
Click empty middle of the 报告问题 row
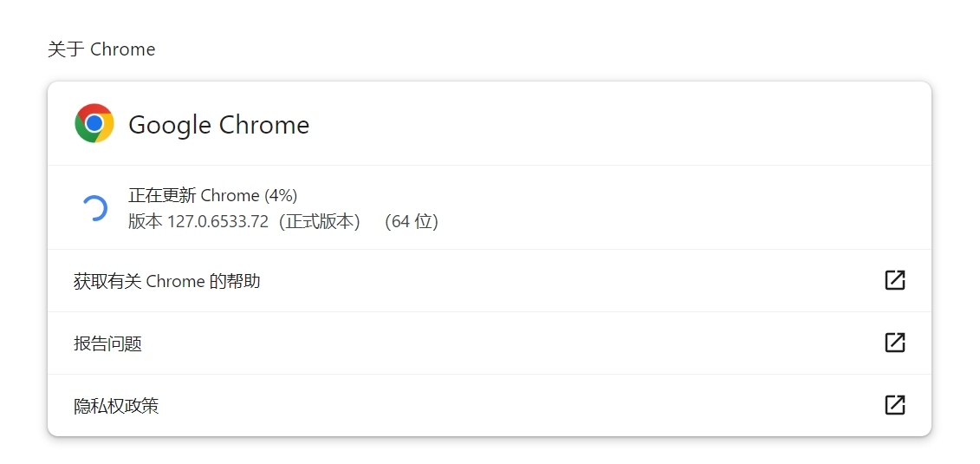pos(520,343)
